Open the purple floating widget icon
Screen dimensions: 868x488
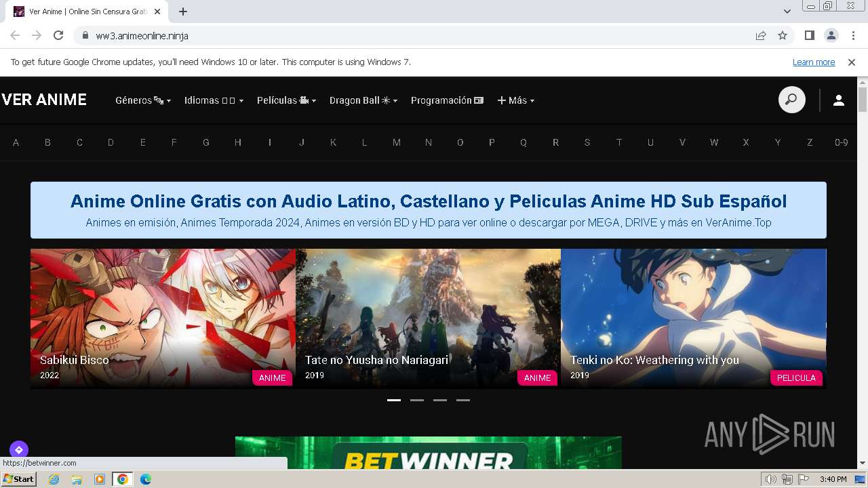18,449
